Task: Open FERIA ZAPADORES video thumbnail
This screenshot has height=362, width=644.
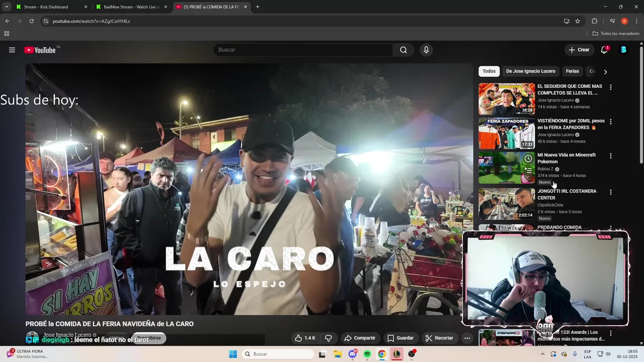Action: [507, 134]
